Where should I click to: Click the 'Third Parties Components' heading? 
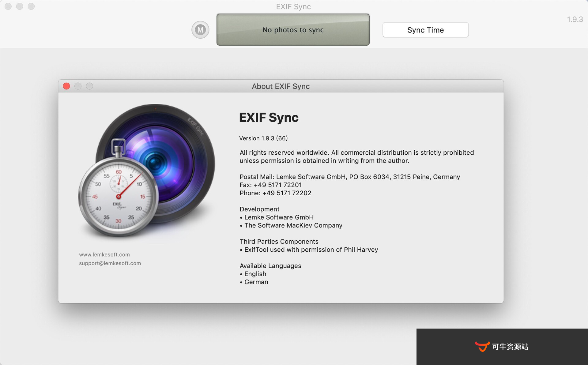(279, 241)
